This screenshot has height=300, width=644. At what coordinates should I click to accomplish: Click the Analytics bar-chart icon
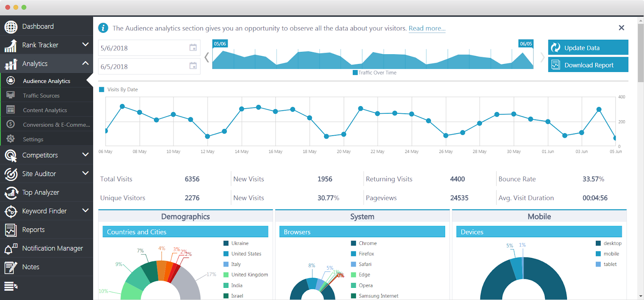point(11,64)
